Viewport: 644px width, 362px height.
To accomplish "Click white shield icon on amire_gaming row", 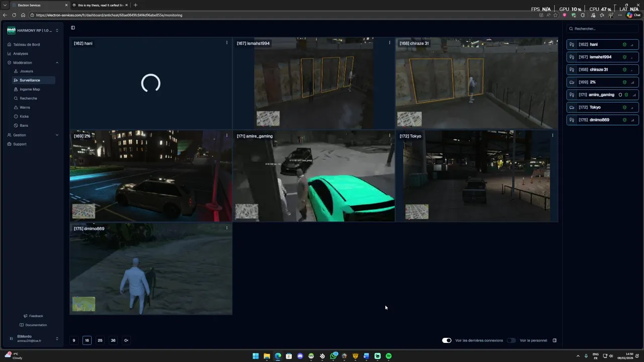I will tap(620, 95).
